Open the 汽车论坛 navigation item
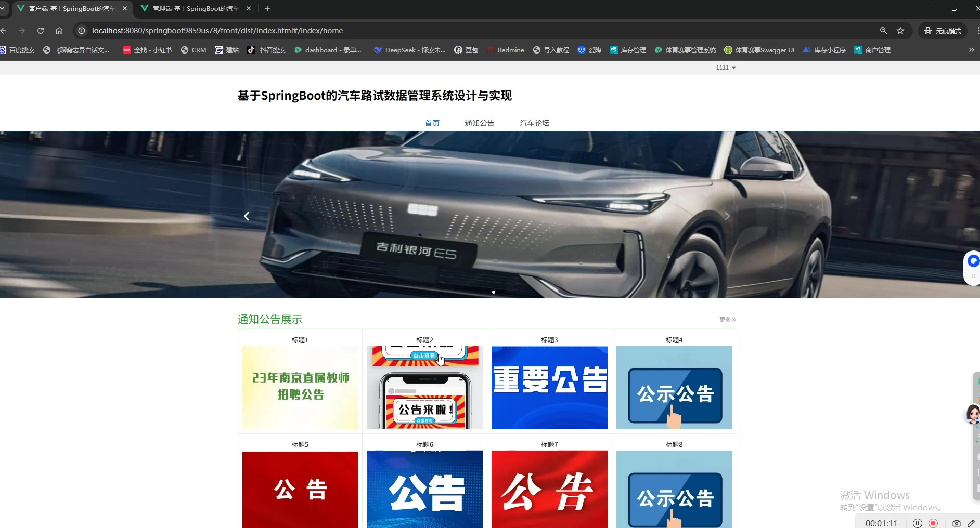The image size is (980, 528). tap(535, 123)
